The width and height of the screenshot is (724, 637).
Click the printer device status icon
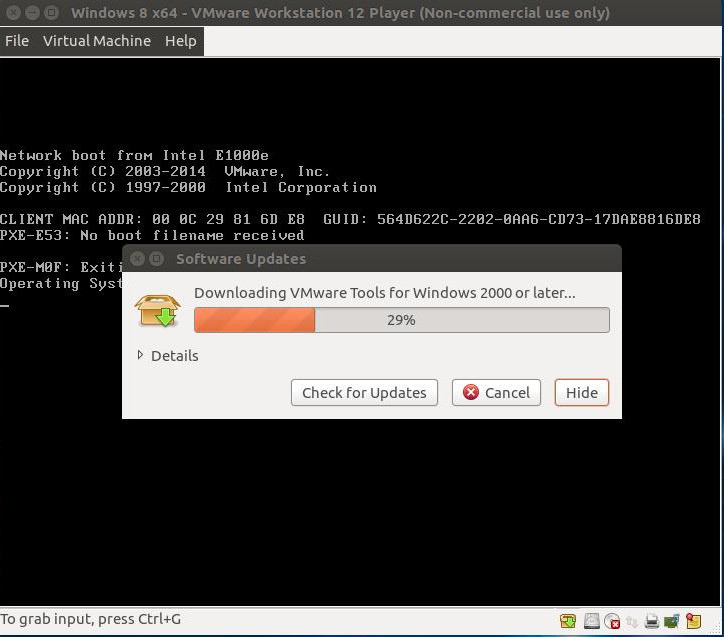652,621
